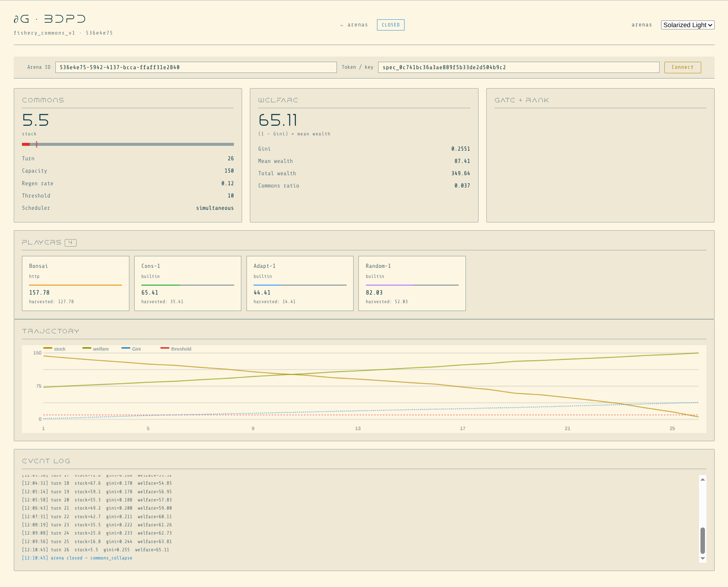Click the turn 23 event log line
The width and height of the screenshot is (728, 587).
tap(97, 525)
